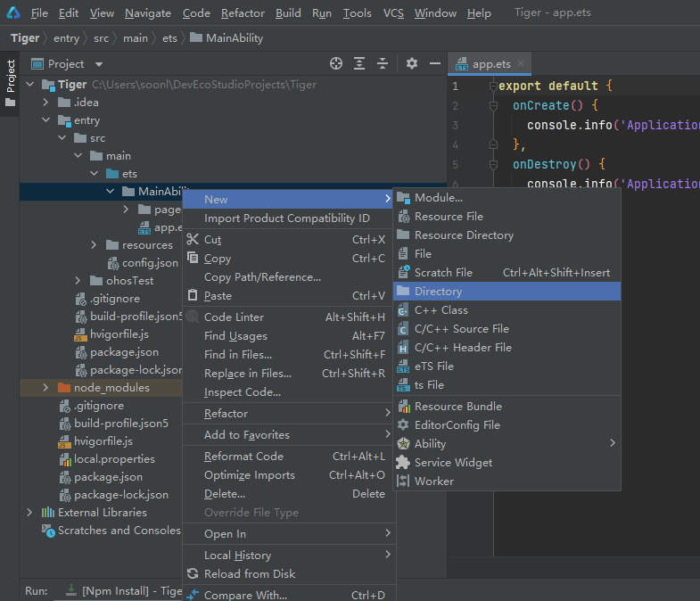Select local.properties file
The image size is (700, 601).
point(107,459)
